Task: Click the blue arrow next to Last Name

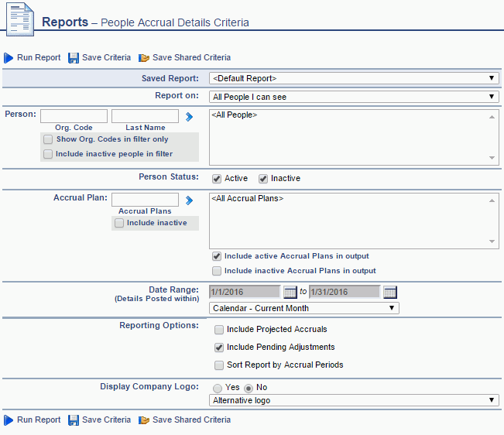Action: point(189,117)
